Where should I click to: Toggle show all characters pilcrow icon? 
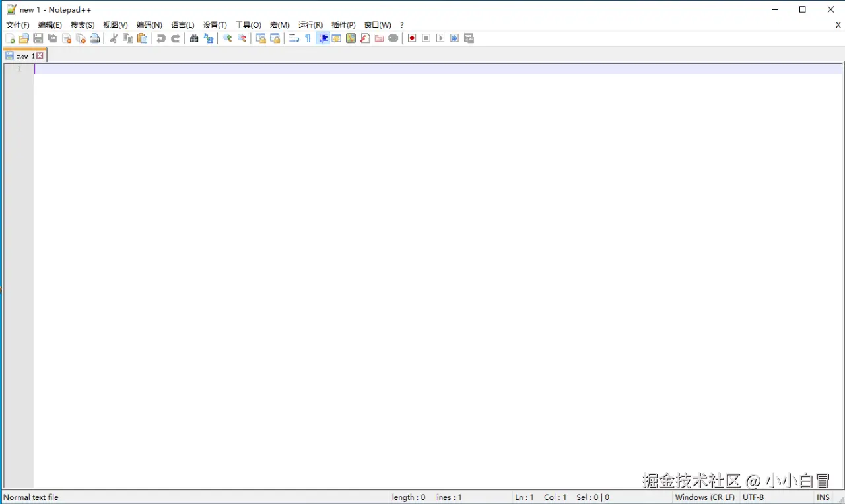coord(308,38)
